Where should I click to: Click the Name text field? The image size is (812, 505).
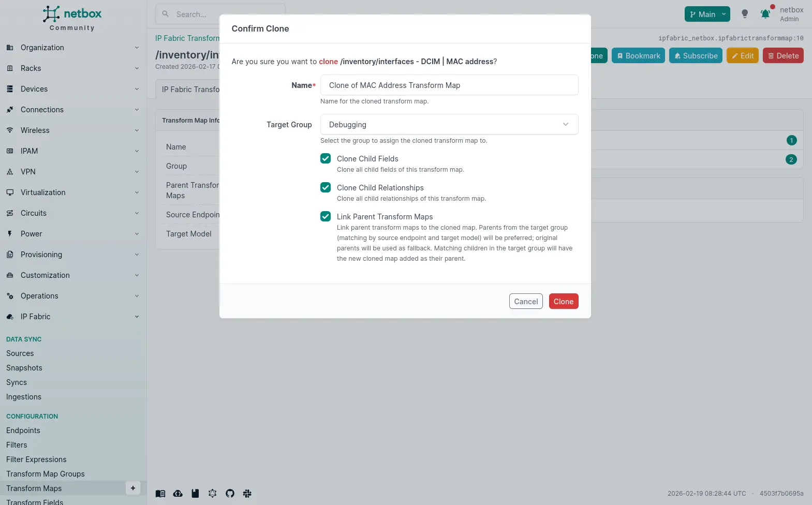[449, 85]
